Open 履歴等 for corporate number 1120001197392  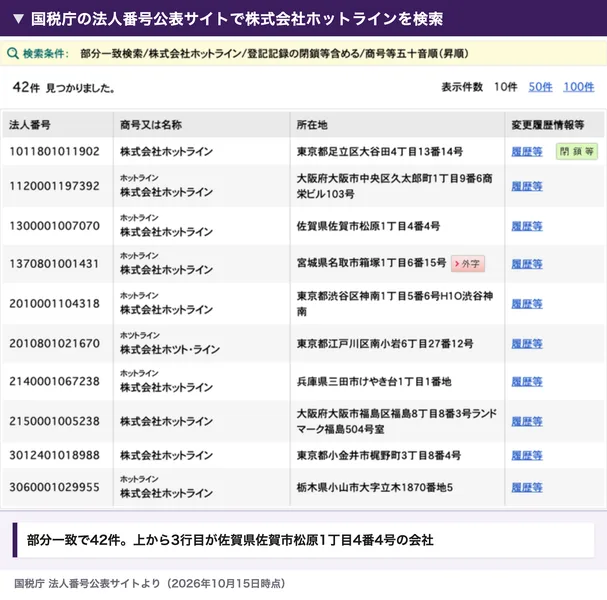tap(527, 186)
